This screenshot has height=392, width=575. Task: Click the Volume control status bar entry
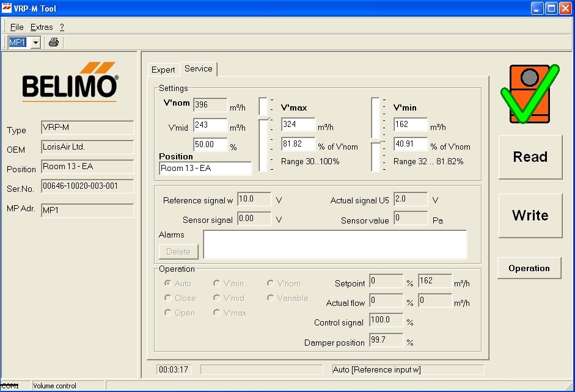(x=68, y=386)
